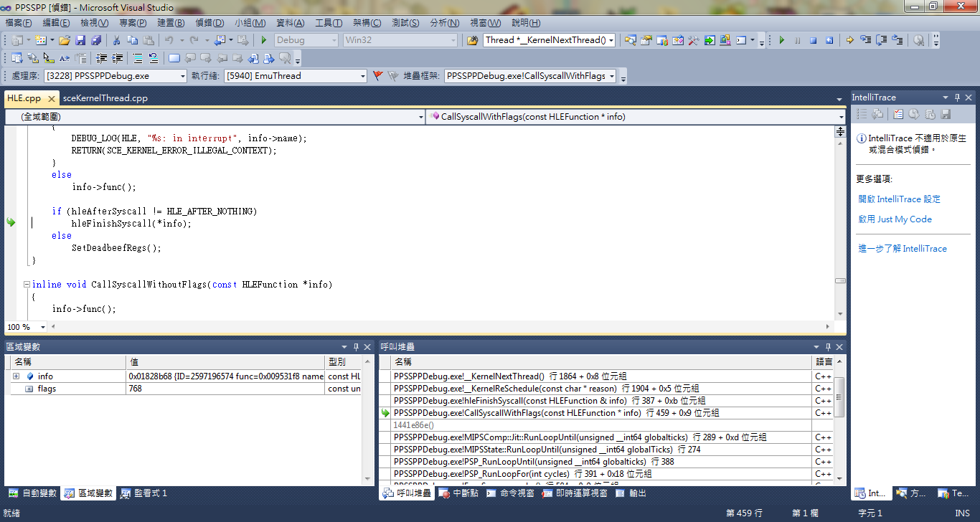980x522 pixels.
Task: Collapse the CallSyscallWithoutFlags function outline
Action: [x=27, y=285]
